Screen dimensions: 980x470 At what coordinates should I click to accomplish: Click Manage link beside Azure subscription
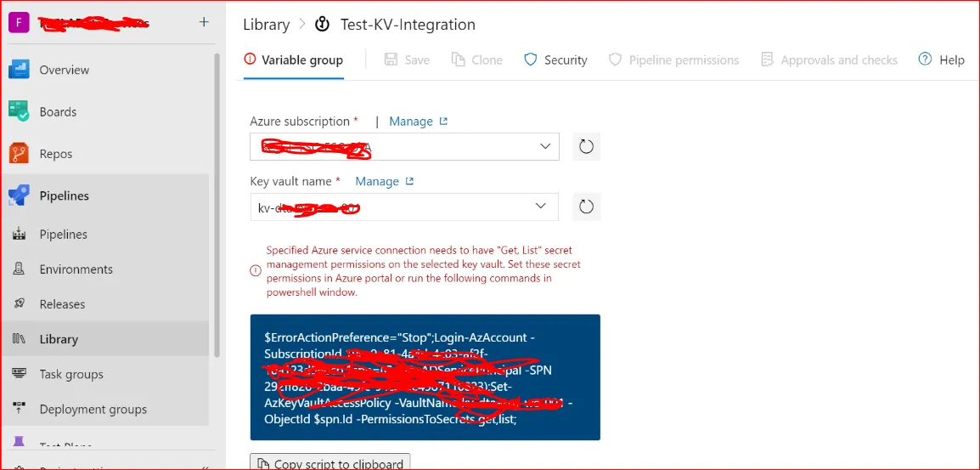click(x=418, y=122)
